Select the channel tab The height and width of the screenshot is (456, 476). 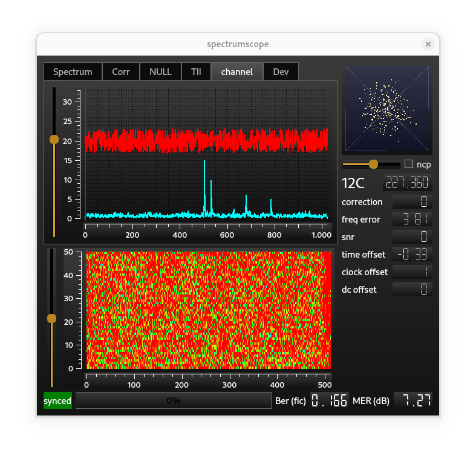tap(236, 71)
